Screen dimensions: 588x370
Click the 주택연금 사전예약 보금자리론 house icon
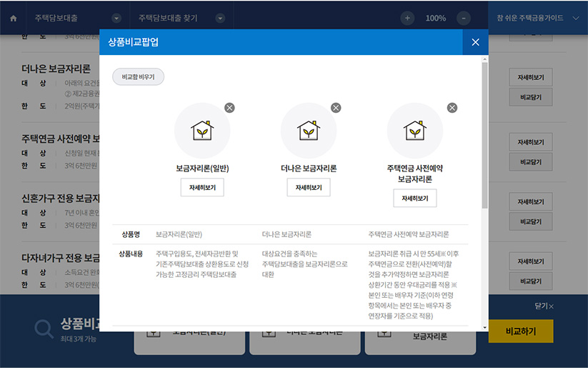[x=415, y=131]
